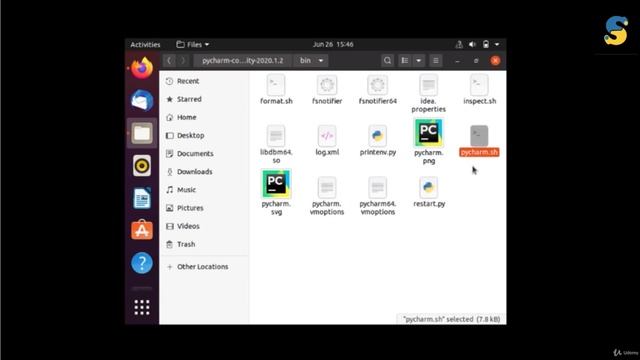
Task: Toggle list view in Files toolbar
Action: [x=404, y=60]
